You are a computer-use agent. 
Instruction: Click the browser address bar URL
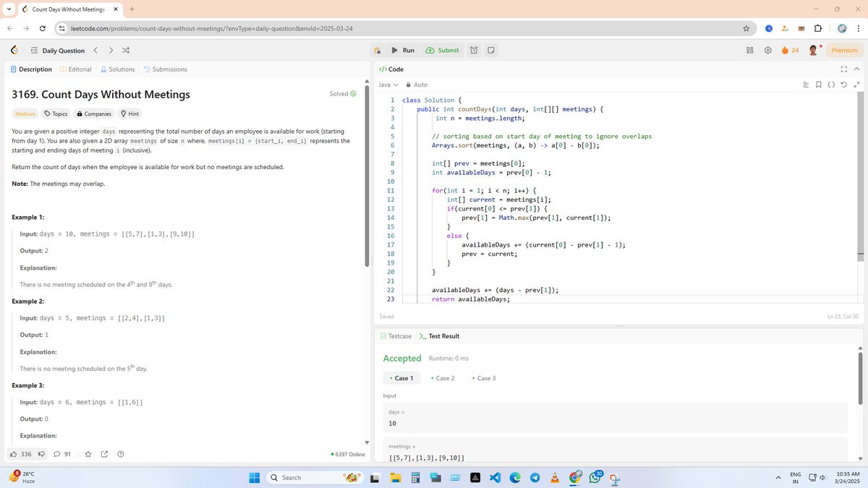click(x=211, y=28)
